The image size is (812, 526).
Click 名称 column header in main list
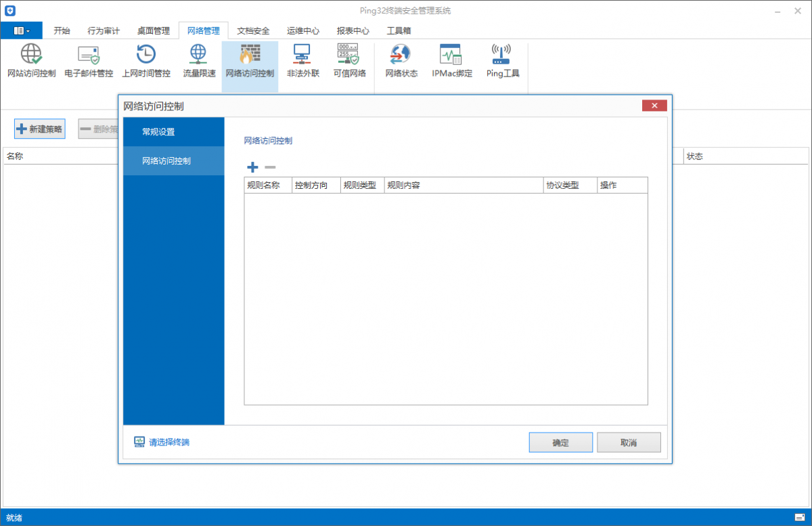(x=15, y=156)
